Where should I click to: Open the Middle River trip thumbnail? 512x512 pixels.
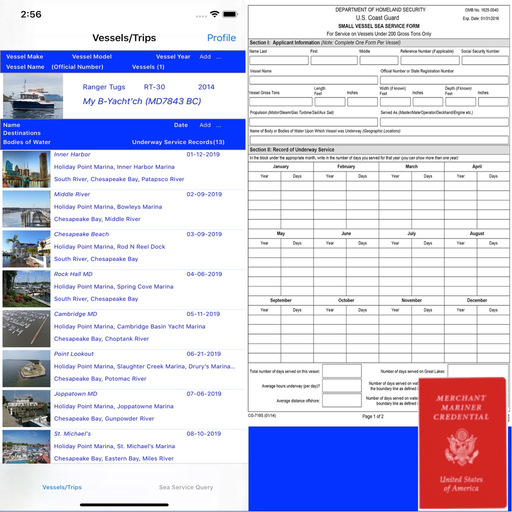[26, 209]
